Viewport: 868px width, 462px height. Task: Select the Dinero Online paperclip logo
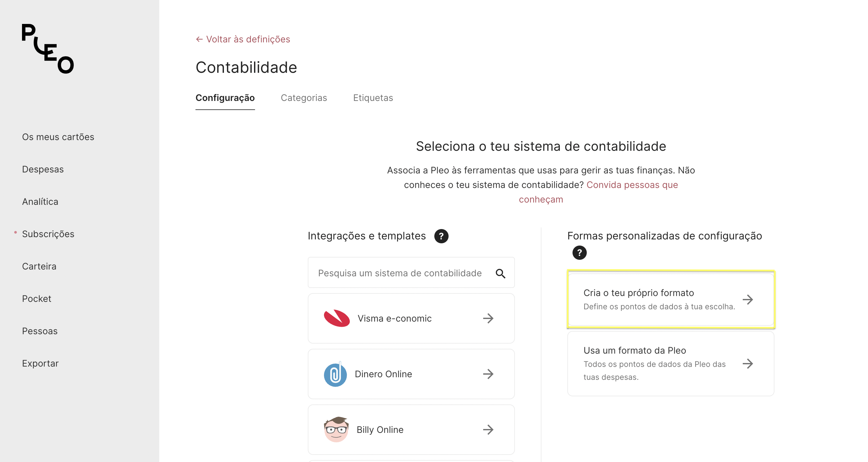click(x=335, y=374)
